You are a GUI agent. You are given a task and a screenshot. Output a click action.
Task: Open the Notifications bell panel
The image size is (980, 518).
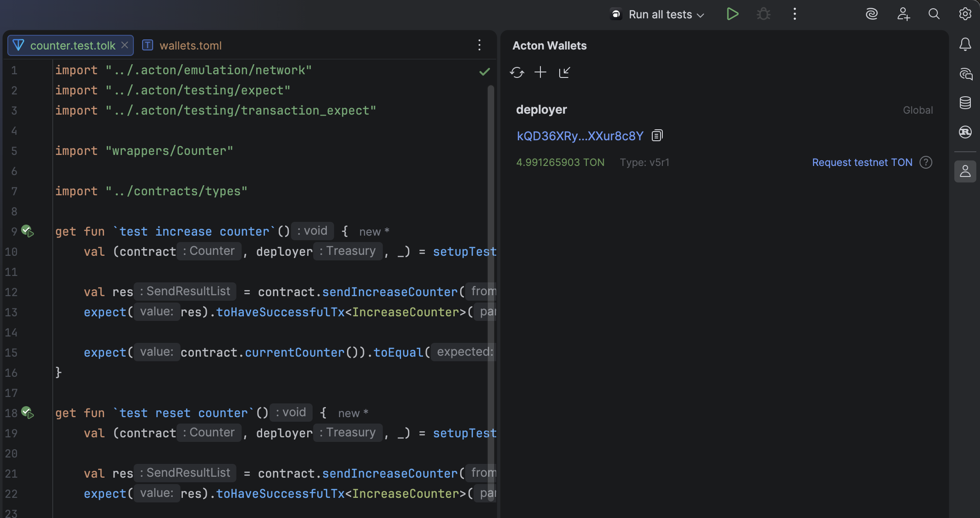[x=965, y=44]
